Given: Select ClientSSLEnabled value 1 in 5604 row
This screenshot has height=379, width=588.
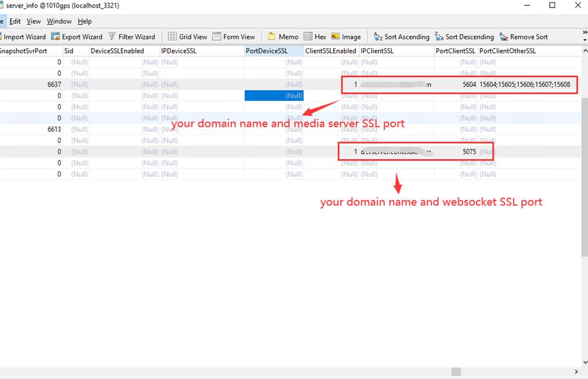Looking at the screenshot, I should [331, 85].
